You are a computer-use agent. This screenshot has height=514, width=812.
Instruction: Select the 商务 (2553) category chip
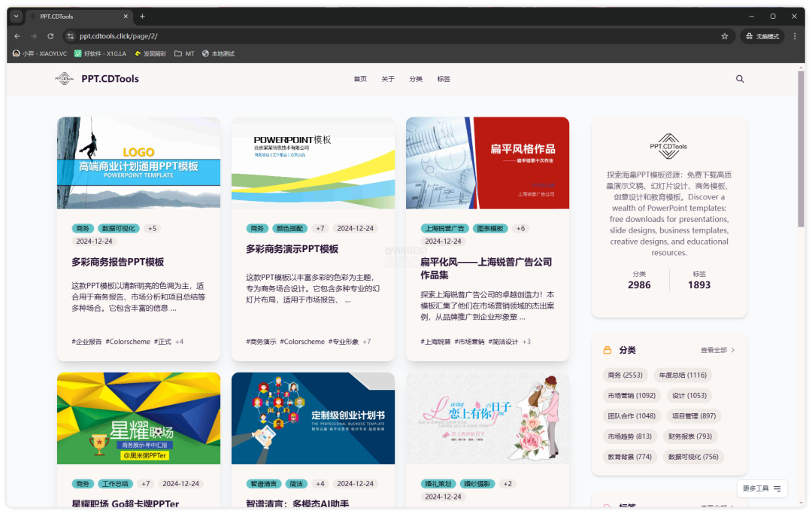[x=625, y=375]
